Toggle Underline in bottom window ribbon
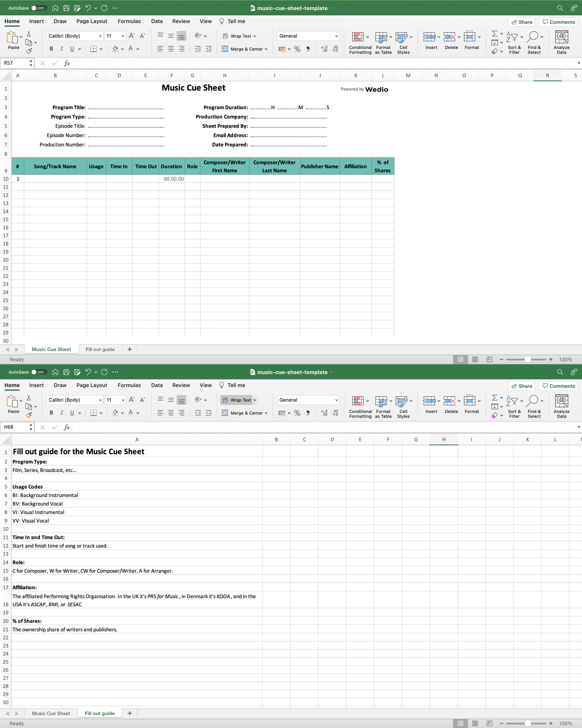The height and width of the screenshot is (728, 582). [x=72, y=413]
